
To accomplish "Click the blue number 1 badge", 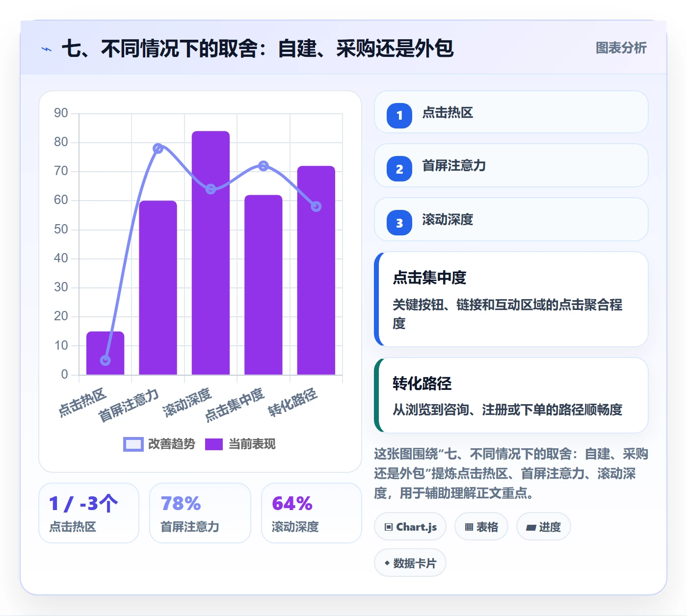I will [399, 115].
